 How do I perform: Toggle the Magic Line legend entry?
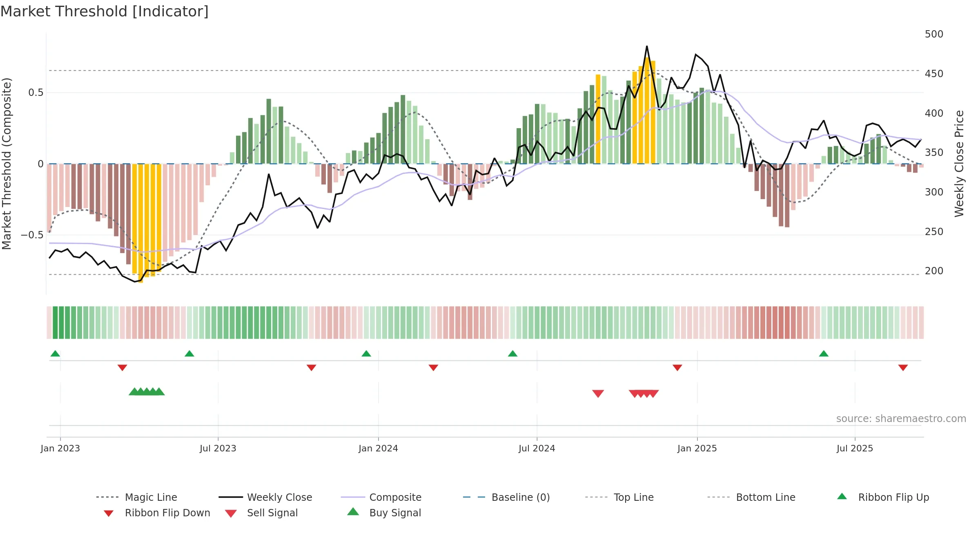tap(137, 497)
